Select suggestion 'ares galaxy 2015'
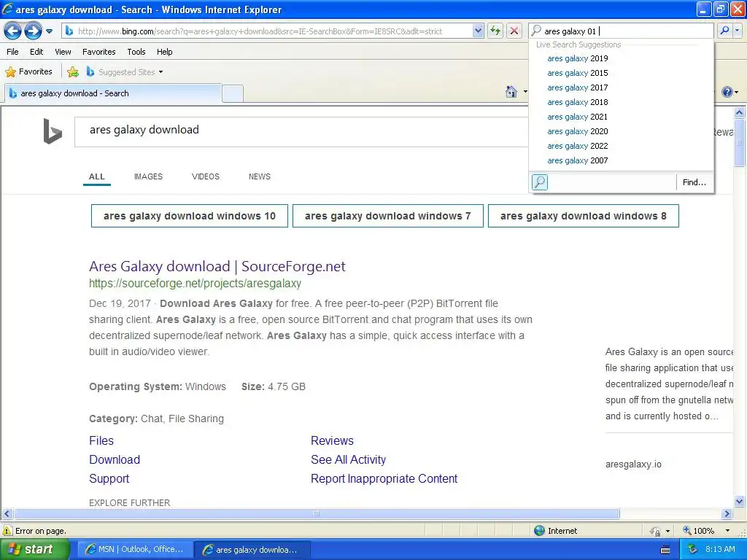This screenshot has height=560, width=747. 578,73
